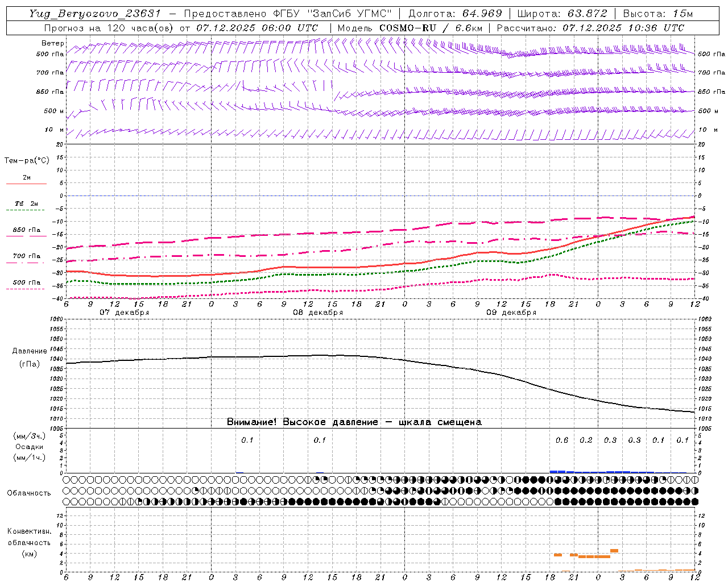
Task: Select the Облачность cloud cover label
Action: coord(29,493)
